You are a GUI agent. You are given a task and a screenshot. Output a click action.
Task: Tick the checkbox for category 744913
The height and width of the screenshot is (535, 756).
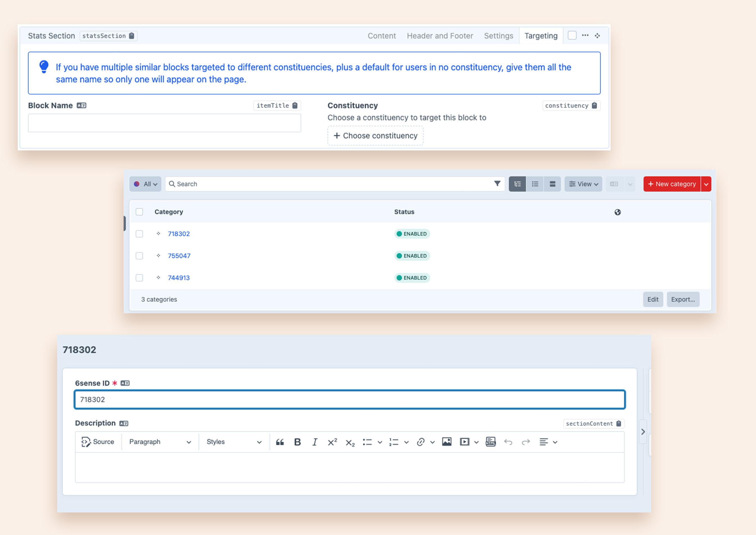coord(139,278)
